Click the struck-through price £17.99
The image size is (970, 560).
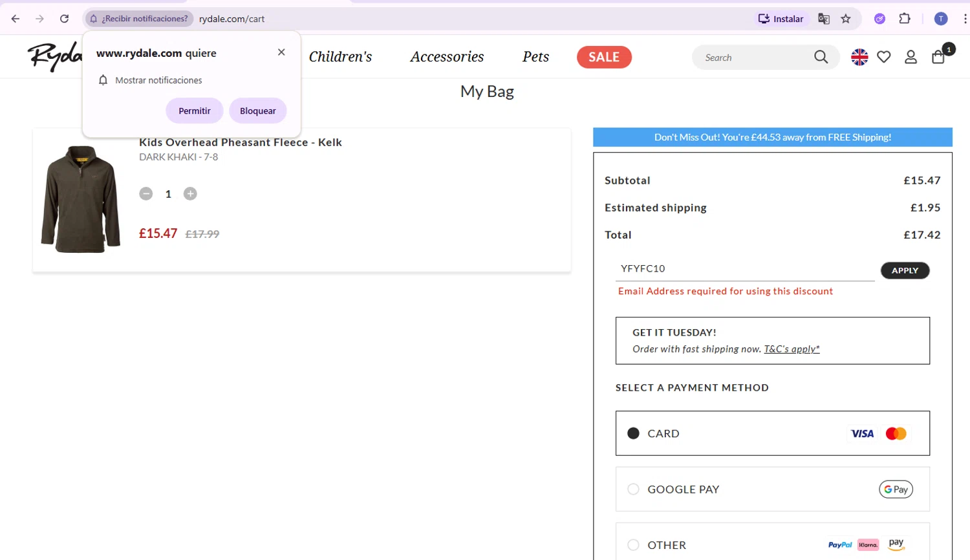[x=202, y=234]
